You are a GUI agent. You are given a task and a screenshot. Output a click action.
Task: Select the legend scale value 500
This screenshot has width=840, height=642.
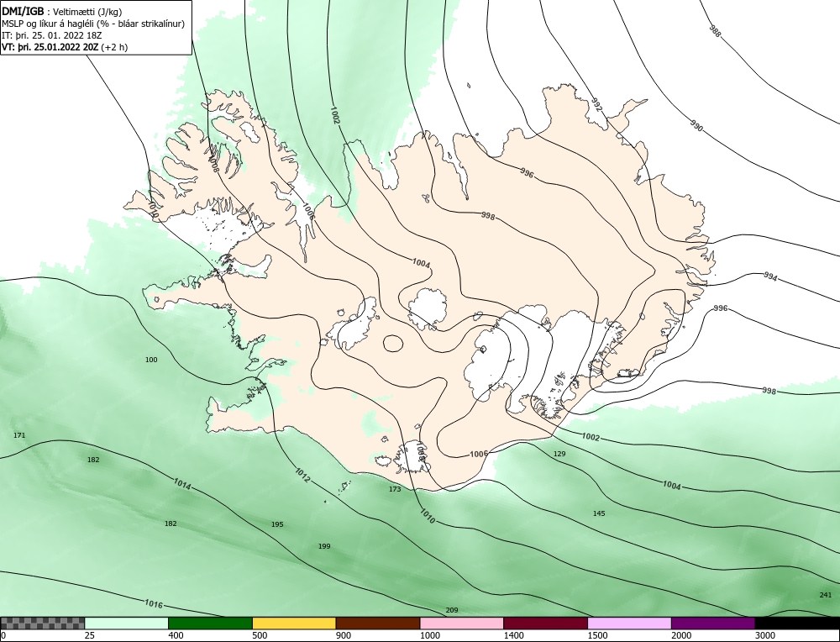coord(260,635)
